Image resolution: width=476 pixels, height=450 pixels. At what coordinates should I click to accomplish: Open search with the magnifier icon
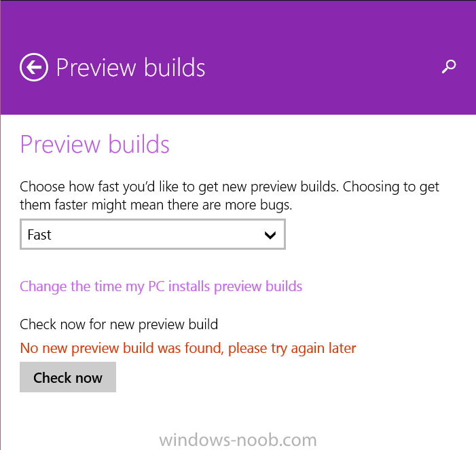(449, 67)
